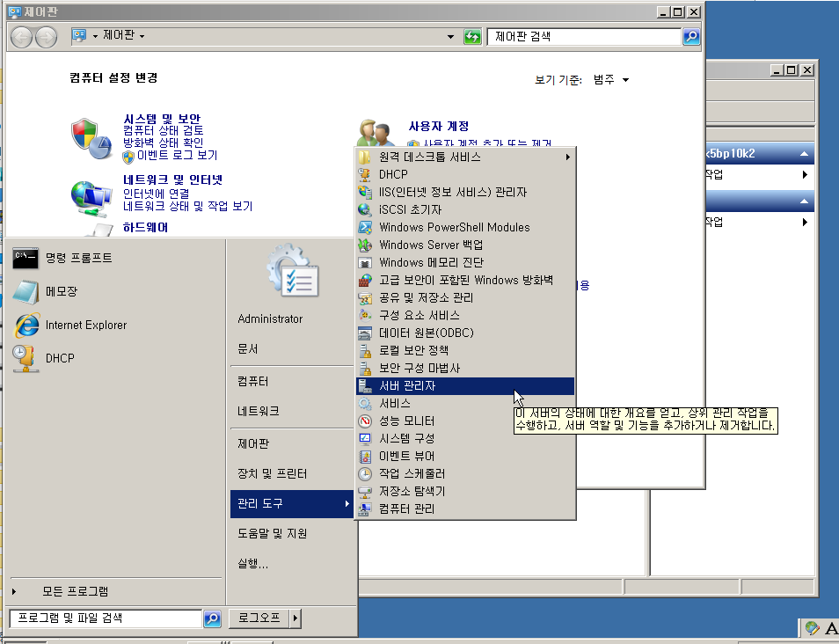Open the shutdown options arrow next to 로그오프
This screenshot has height=644, width=839.
click(x=295, y=618)
